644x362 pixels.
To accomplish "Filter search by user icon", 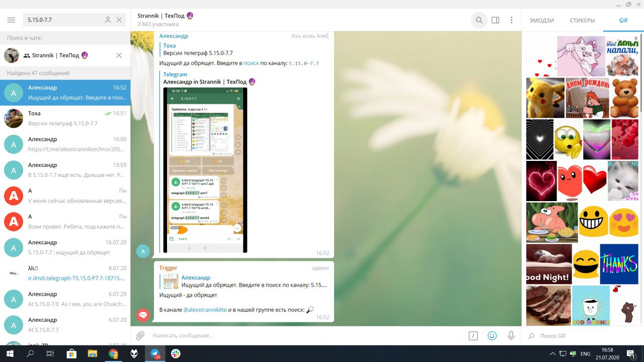I will pos(108,20).
